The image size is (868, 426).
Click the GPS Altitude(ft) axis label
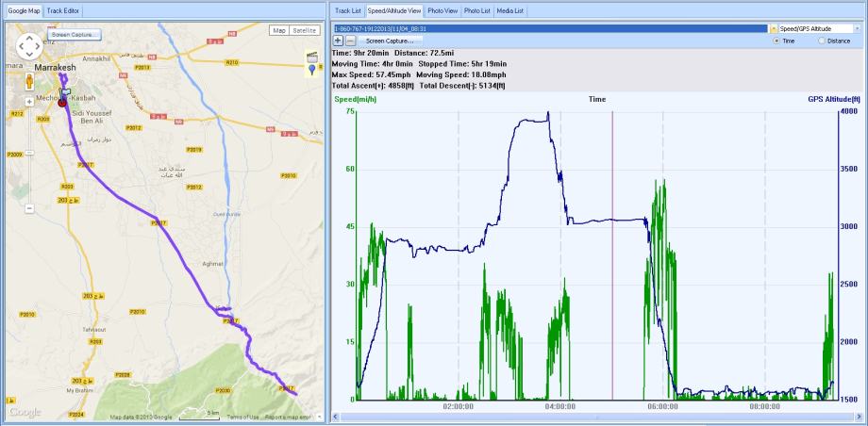point(834,100)
